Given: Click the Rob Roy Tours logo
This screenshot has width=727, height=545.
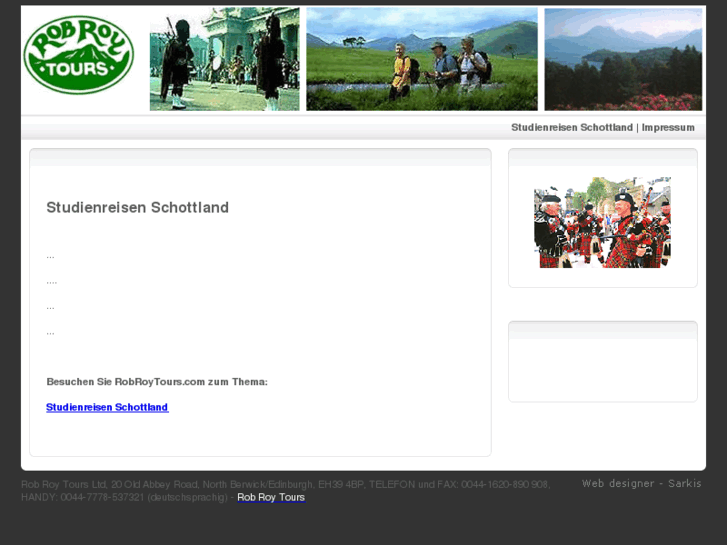Looking at the screenshot, I should click(x=78, y=55).
